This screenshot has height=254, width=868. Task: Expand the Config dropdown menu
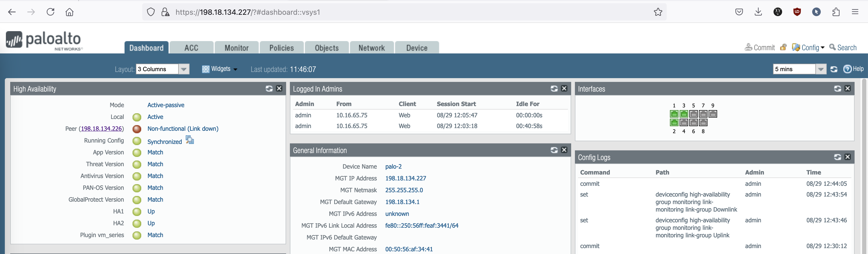[x=809, y=48]
